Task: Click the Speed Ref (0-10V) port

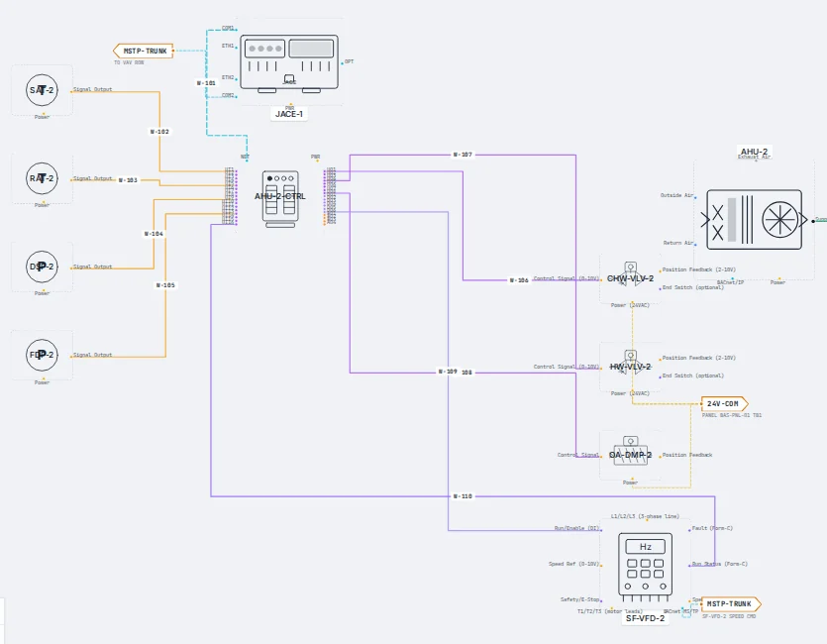Action: [601, 566]
